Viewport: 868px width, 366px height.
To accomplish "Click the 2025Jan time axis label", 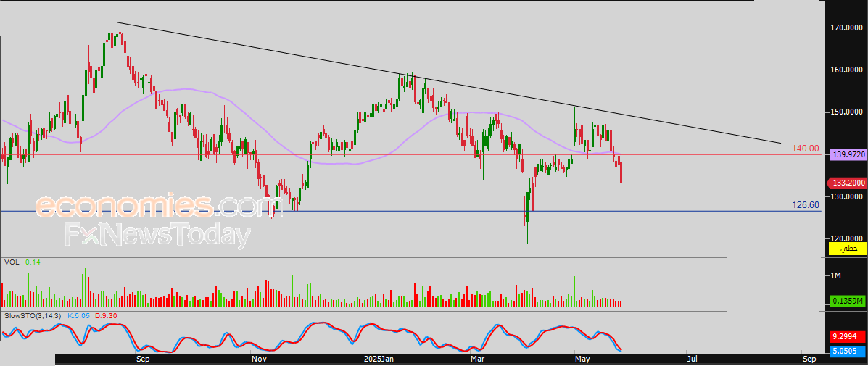I will (379, 359).
